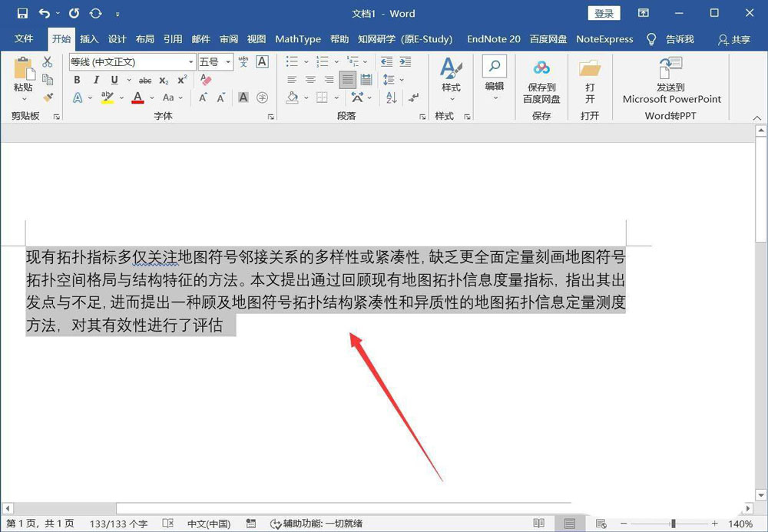This screenshot has height=532, width=768.
Task: Toggle bold formatting for selected text
Action: coord(77,79)
